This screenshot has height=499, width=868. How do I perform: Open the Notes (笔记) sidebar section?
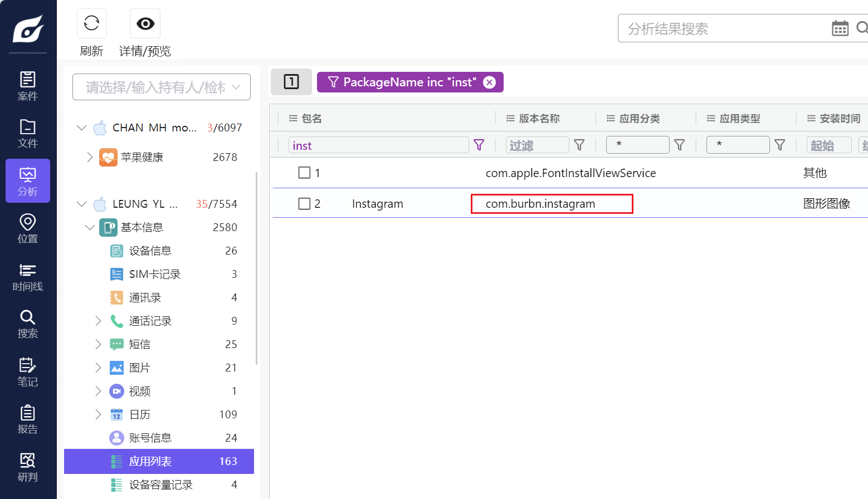(x=27, y=372)
